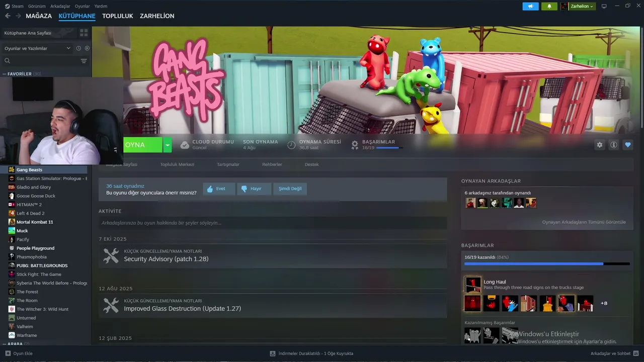Open the Zarhelion account dropdown

pyautogui.click(x=582, y=6)
